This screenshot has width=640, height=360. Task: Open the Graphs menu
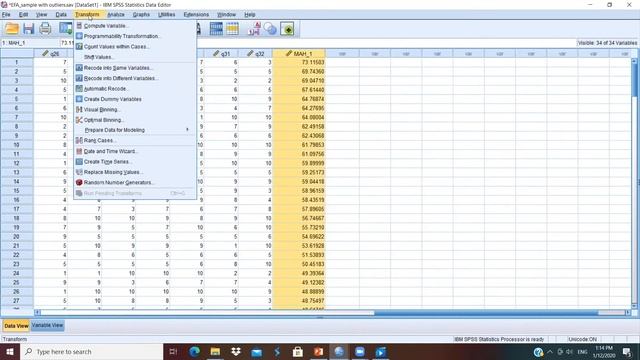tap(141, 14)
